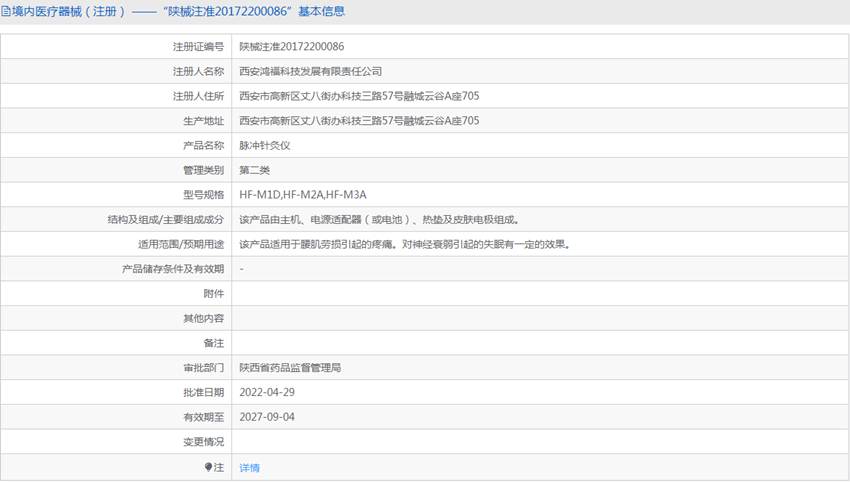
Task: Click the label 备注
Action: (x=214, y=343)
